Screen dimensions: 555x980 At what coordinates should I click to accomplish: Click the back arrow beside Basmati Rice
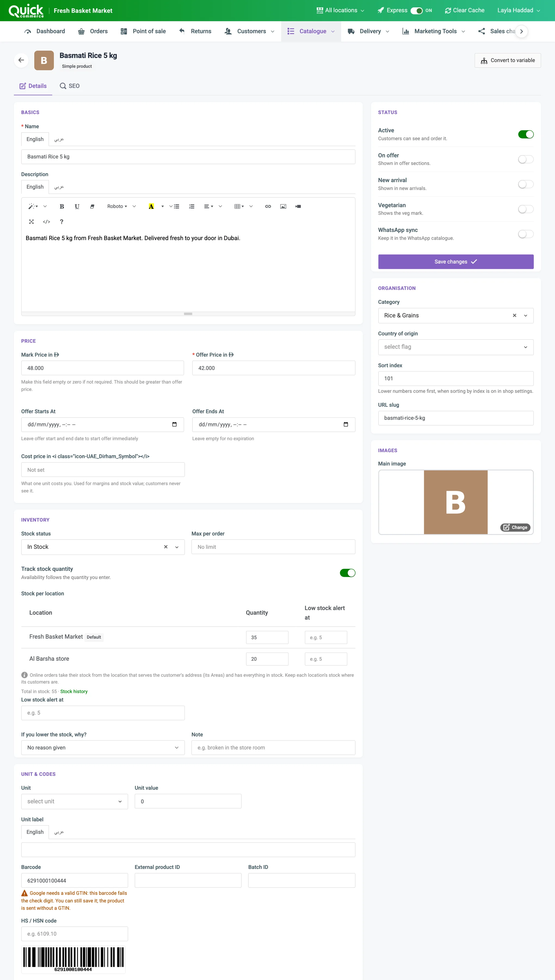[x=21, y=60]
